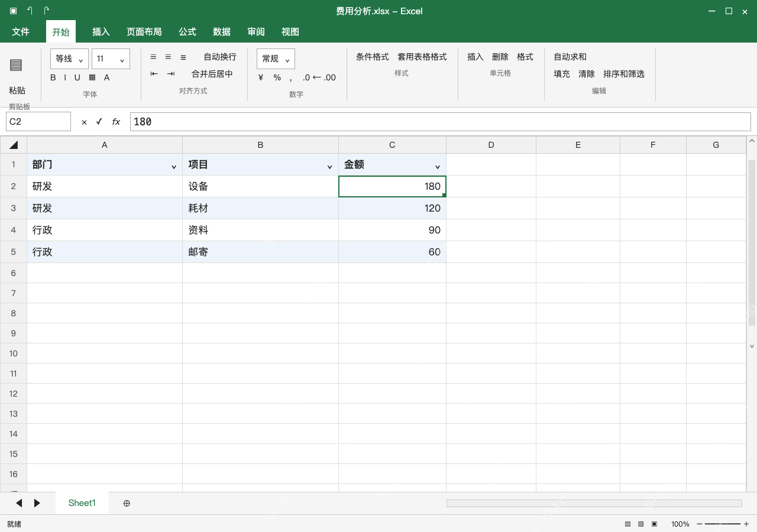Increase decimal places with .0 button
This screenshot has height=532, width=757.
pos(306,77)
